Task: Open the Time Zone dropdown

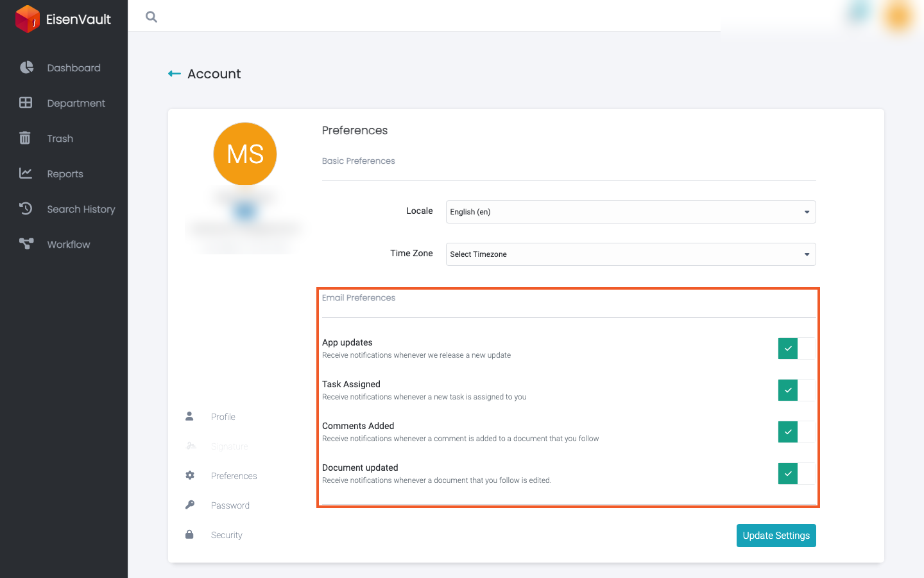Action: (x=631, y=254)
